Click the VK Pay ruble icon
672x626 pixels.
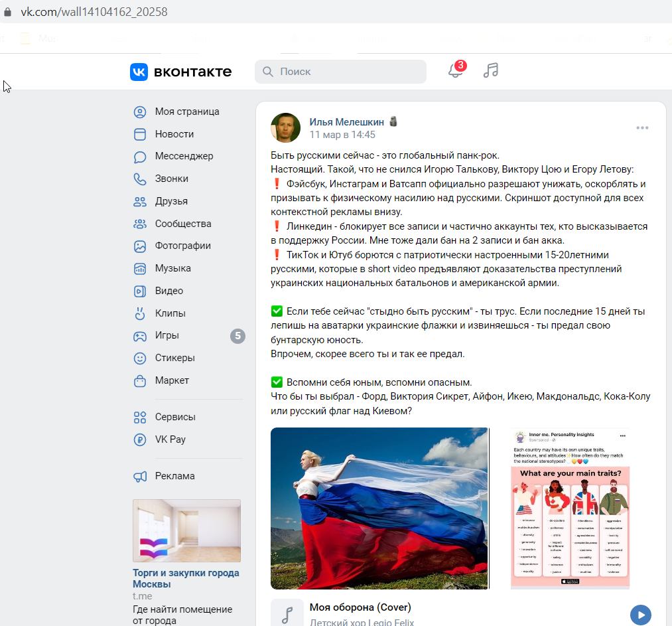click(x=140, y=439)
